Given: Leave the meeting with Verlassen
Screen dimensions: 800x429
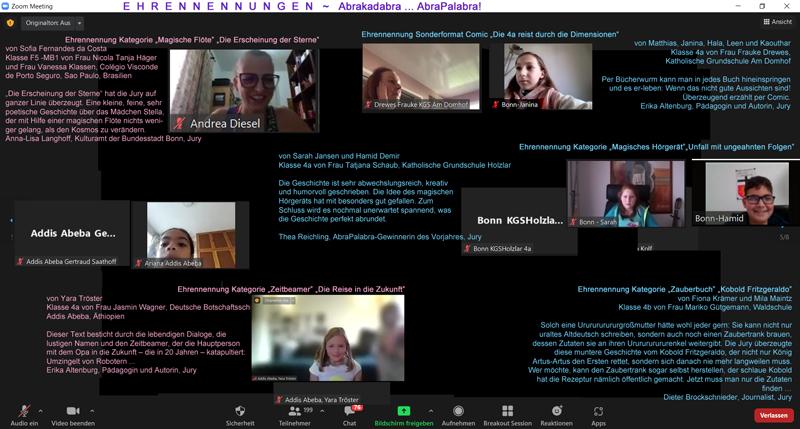Looking at the screenshot, I should (773, 415).
